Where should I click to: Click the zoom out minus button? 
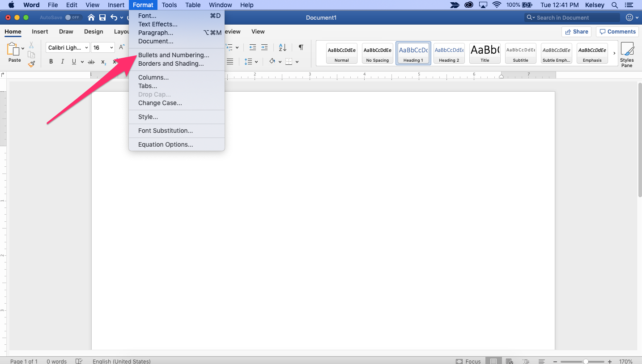(555, 361)
